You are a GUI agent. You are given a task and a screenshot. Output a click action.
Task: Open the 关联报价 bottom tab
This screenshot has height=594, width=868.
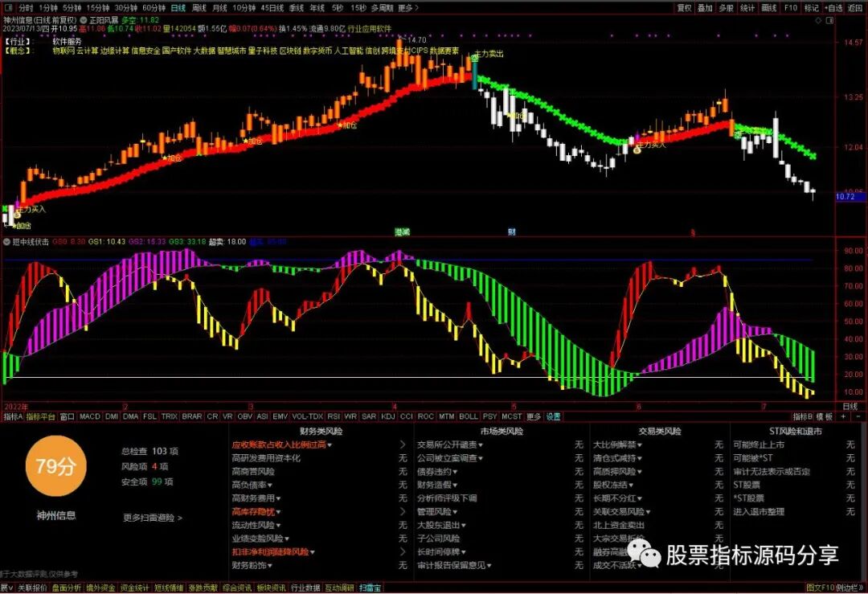32,588
